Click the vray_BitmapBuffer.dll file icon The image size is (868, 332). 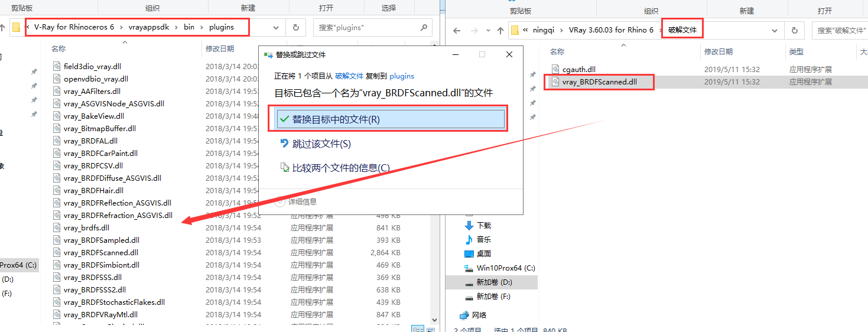(57, 128)
